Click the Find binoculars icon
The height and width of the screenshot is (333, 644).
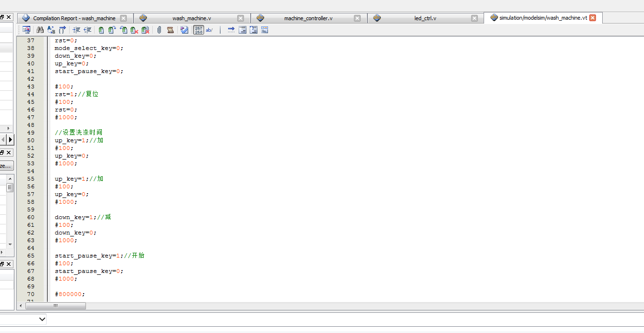(x=40, y=30)
